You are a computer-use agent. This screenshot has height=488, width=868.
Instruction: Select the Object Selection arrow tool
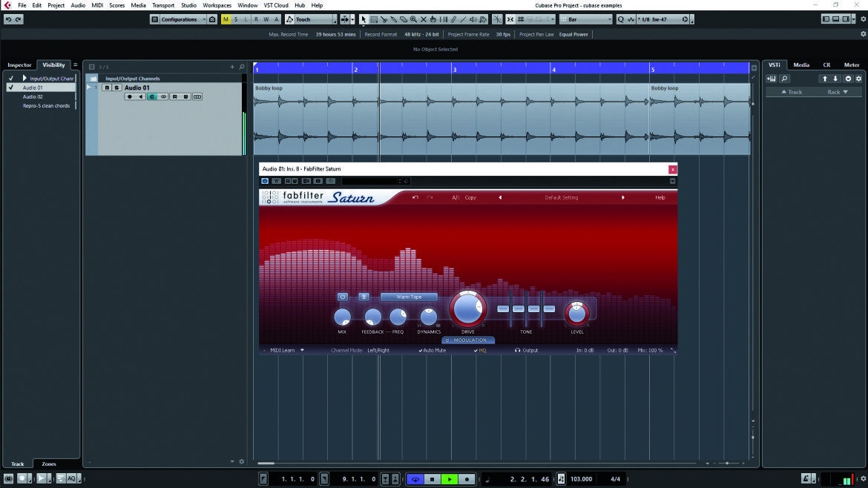coord(363,19)
